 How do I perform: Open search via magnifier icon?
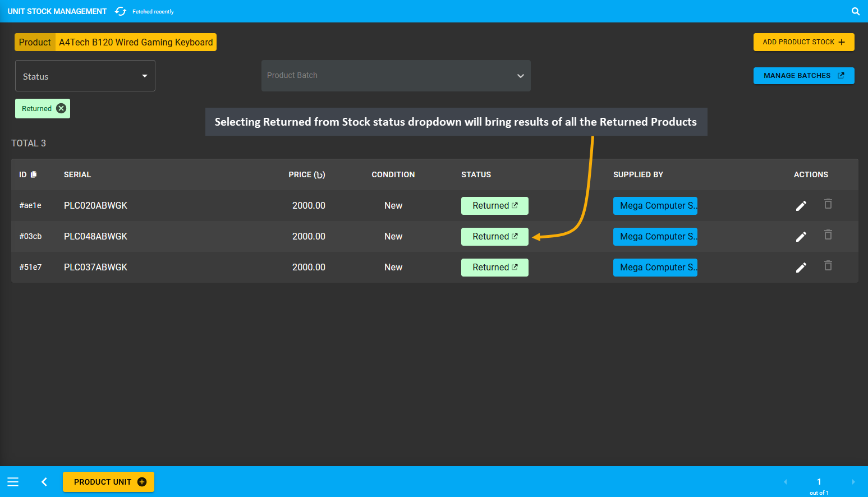(856, 11)
